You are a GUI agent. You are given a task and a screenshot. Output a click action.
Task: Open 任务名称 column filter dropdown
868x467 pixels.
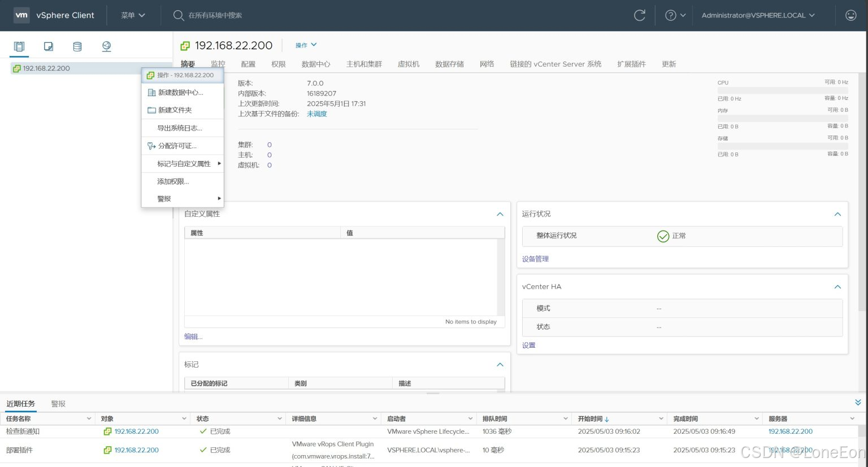click(x=89, y=418)
